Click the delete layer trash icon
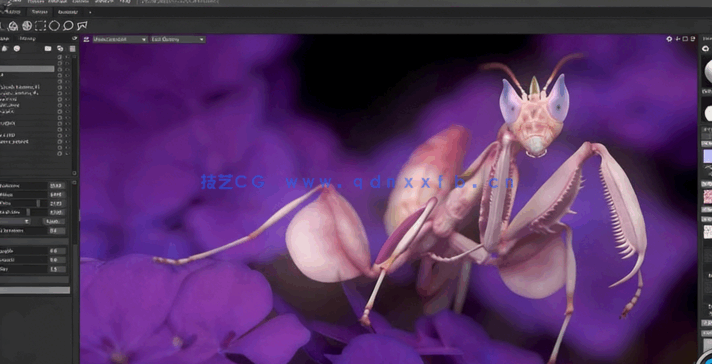 pos(72,49)
